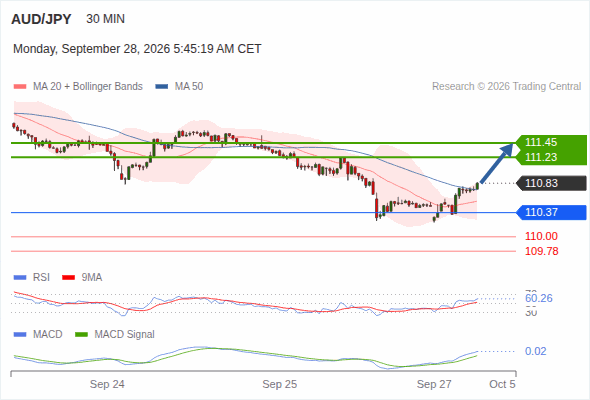Click the red 110.00 support level
The image size is (590, 400).
[541, 236]
